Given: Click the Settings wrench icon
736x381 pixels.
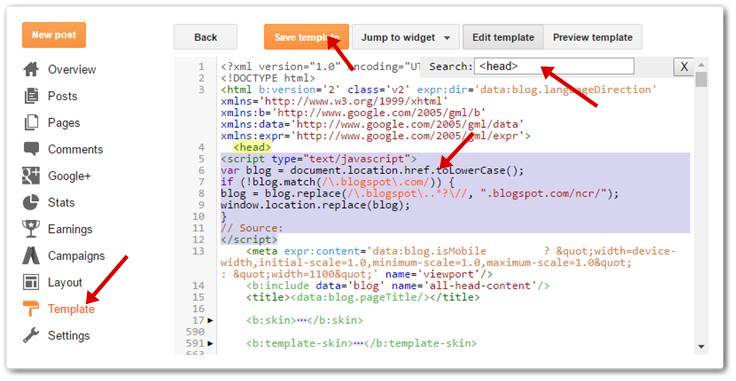Looking at the screenshot, I should pyautogui.click(x=31, y=335).
